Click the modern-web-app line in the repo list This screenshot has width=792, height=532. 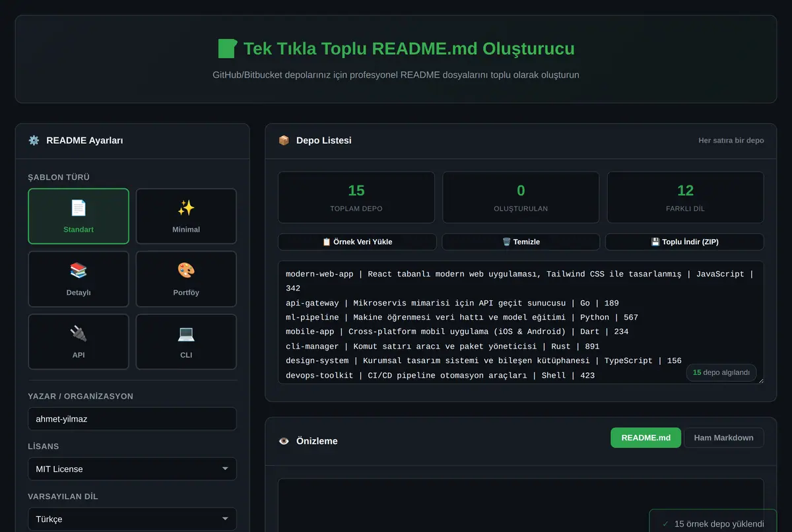click(x=519, y=281)
